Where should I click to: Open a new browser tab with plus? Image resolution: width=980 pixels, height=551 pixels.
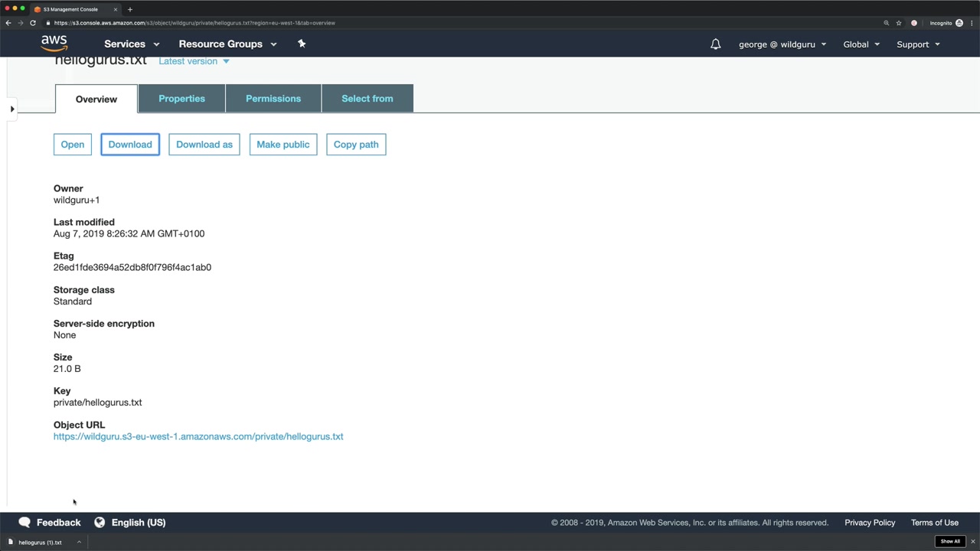130,9
